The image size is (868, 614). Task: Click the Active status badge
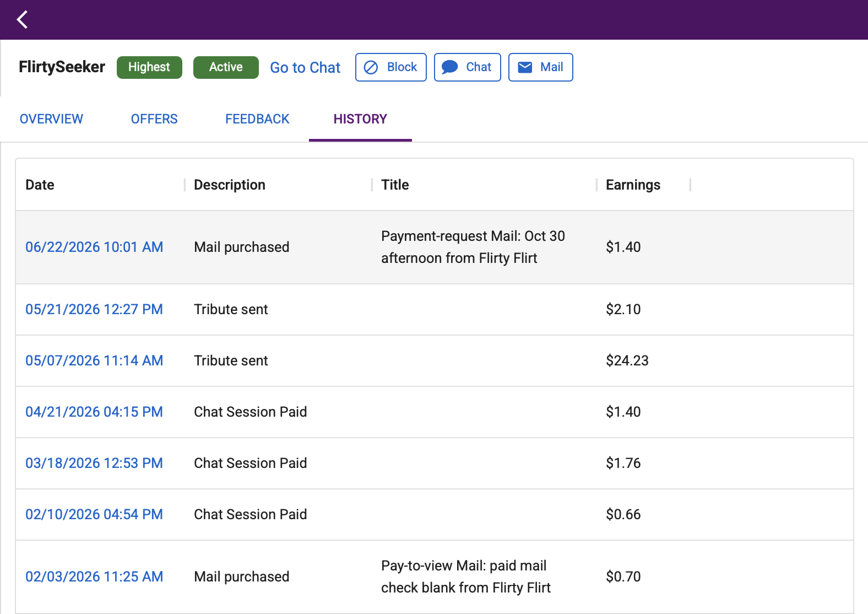[x=226, y=67]
